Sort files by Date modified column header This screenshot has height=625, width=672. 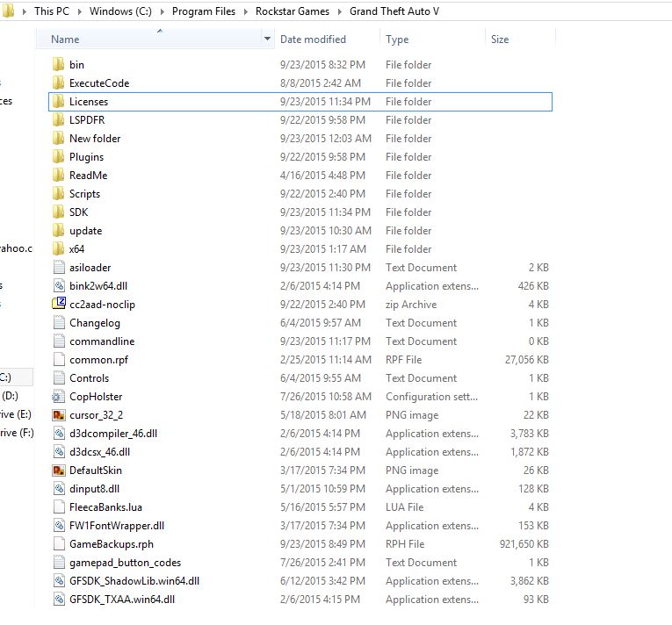(313, 39)
